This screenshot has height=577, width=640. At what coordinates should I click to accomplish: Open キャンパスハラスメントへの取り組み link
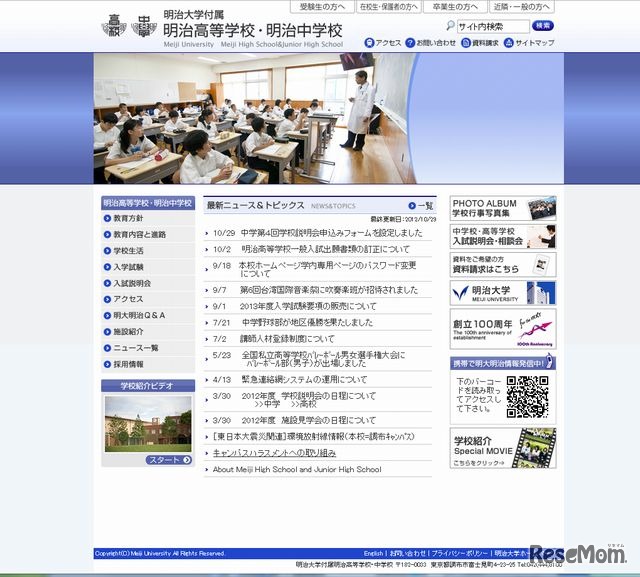(274, 453)
